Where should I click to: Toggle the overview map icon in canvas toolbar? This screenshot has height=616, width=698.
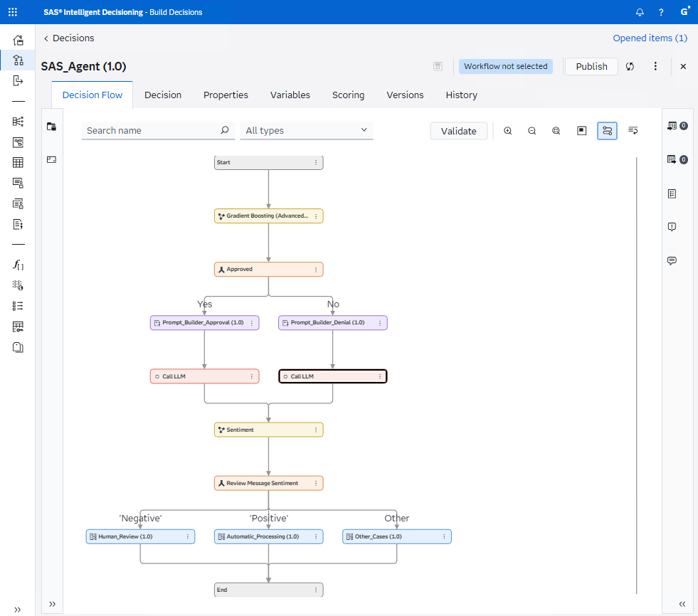click(581, 131)
